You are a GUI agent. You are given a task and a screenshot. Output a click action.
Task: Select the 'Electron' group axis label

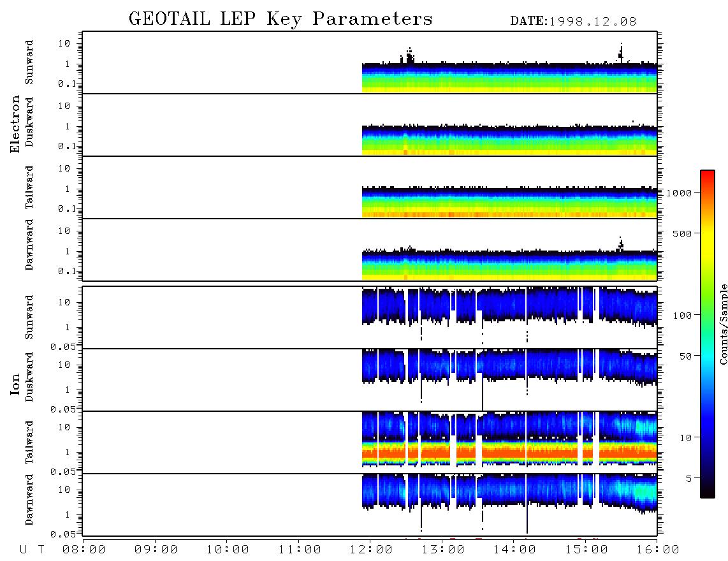click(x=15, y=124)
